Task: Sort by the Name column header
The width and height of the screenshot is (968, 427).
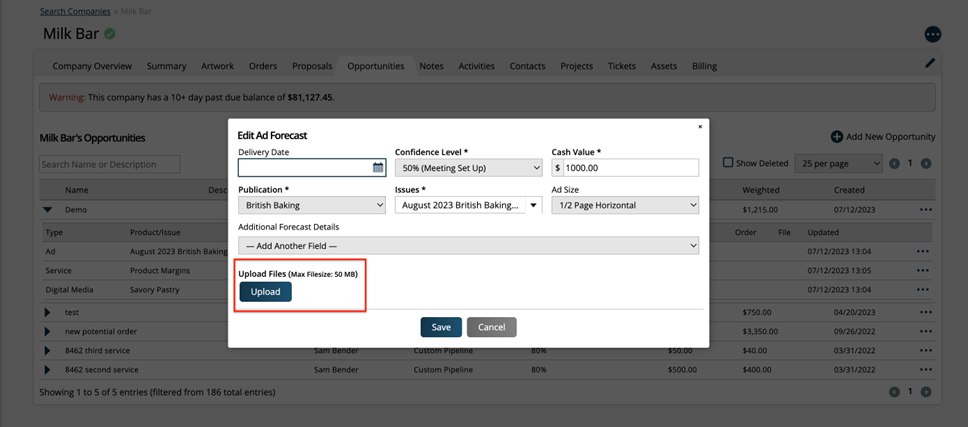Action: coord(77,190)
